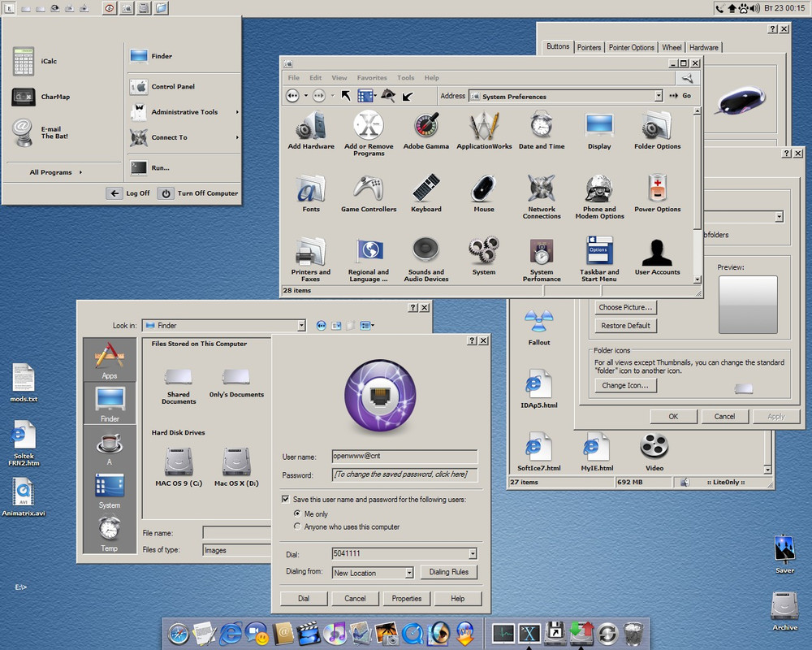Viewport: 812px width, 650px height.
Task: Open the File menu
Action: click(x=294, y=78)
